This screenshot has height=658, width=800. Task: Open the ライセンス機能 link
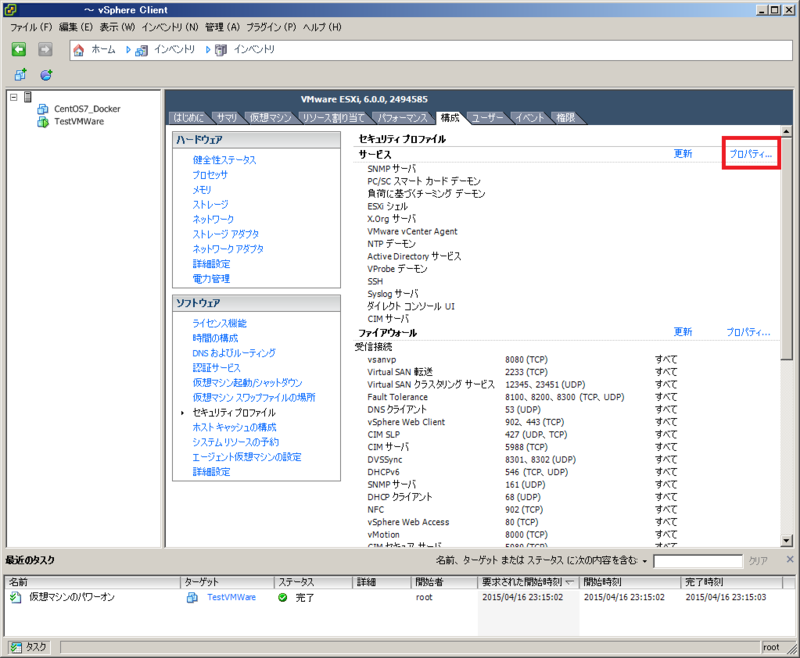pos(219,323)
